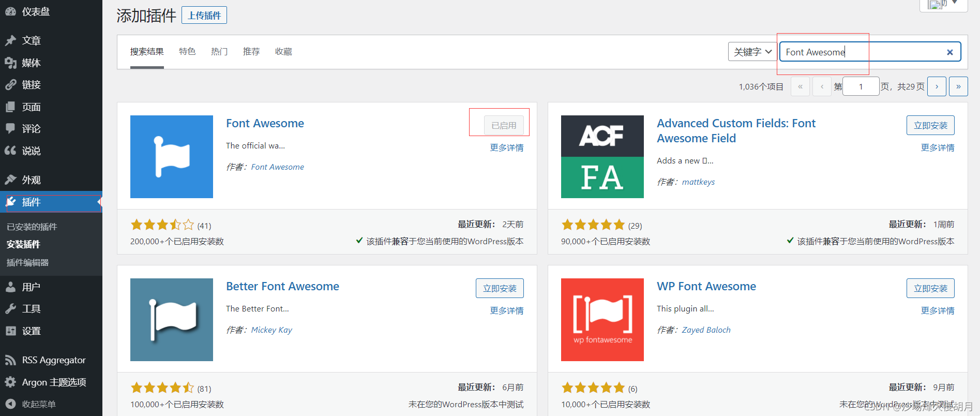This screenshot has height=416, width=980.
Task: Click the '90,000+个已启用安装数' text
Action: click(606, 242)
